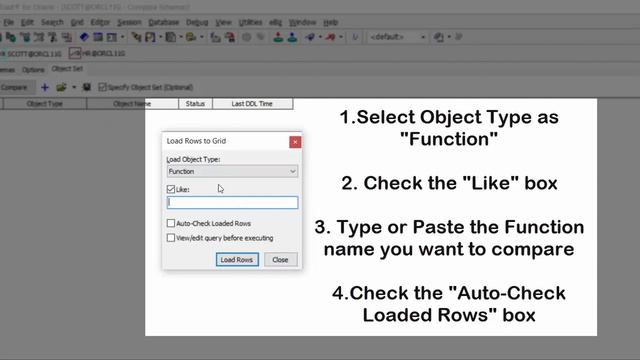640x360 pixels.
Task: Open the View menu
Action: click(x=223, y=22)
